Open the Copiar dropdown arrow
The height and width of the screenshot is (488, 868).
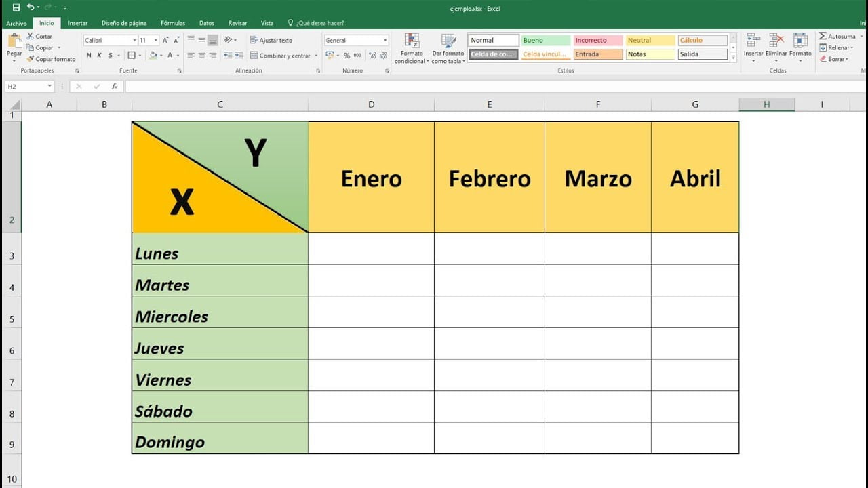pyautogui.click(x=59, y=48)
